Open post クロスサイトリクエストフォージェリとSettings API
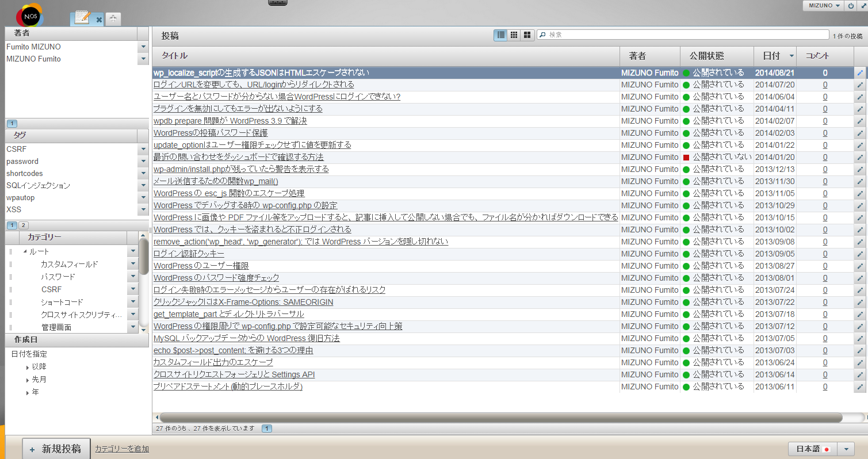This screenshot has height=459, width=868. [x=234, y=374]
